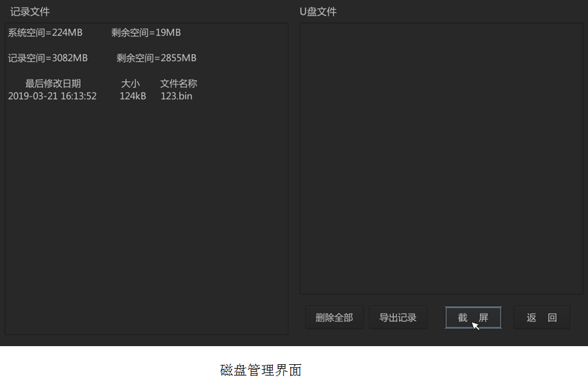This screenshot has width=588, height=383.
Task: Select the 123.bin file name
Action: click(x=176, y=96)
